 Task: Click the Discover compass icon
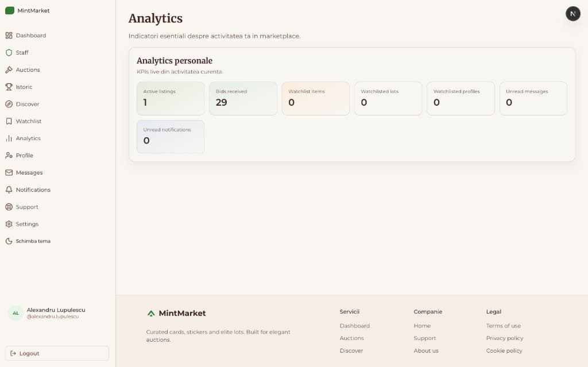click(x=9, y=105)
